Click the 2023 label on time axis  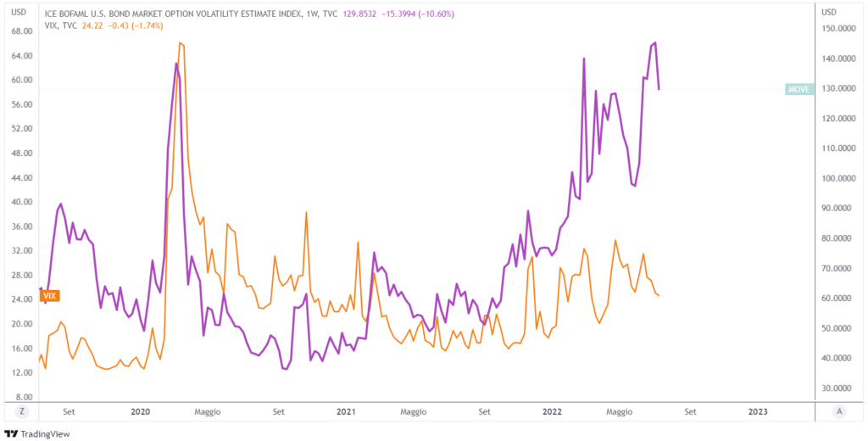click(x=758, y=411)
